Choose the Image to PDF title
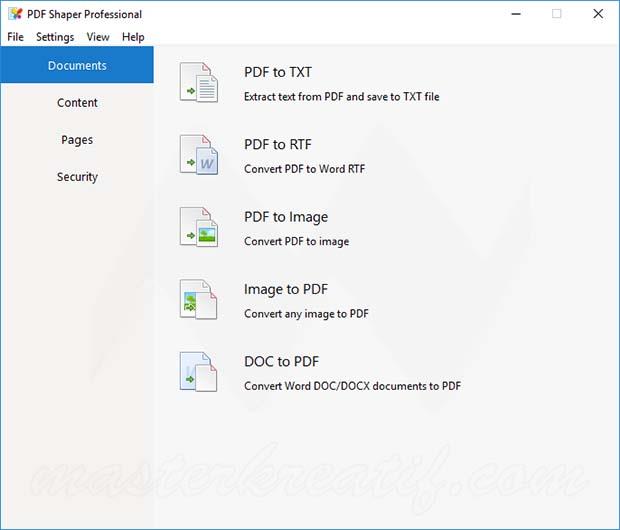 coord(286,290)
